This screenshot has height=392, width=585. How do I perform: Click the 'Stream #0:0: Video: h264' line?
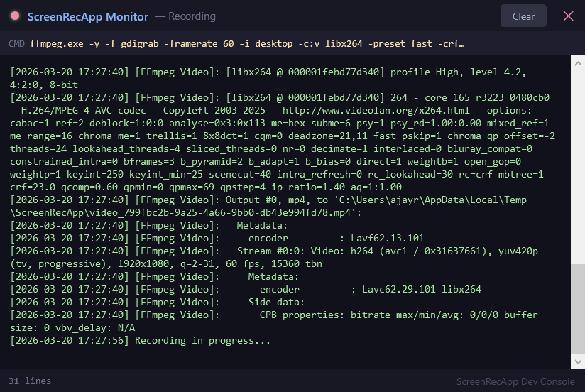[x=274, y=251]
